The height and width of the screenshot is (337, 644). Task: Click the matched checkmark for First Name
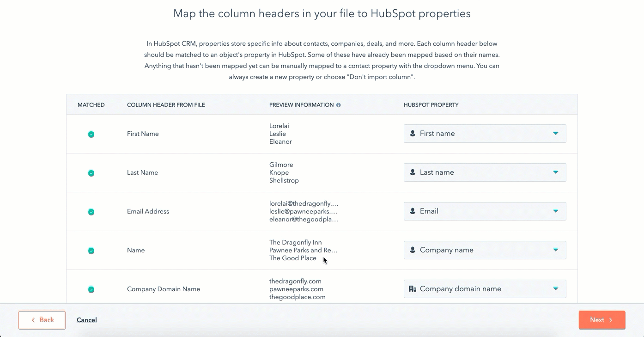pyautogui.click(x=91, y=135)
